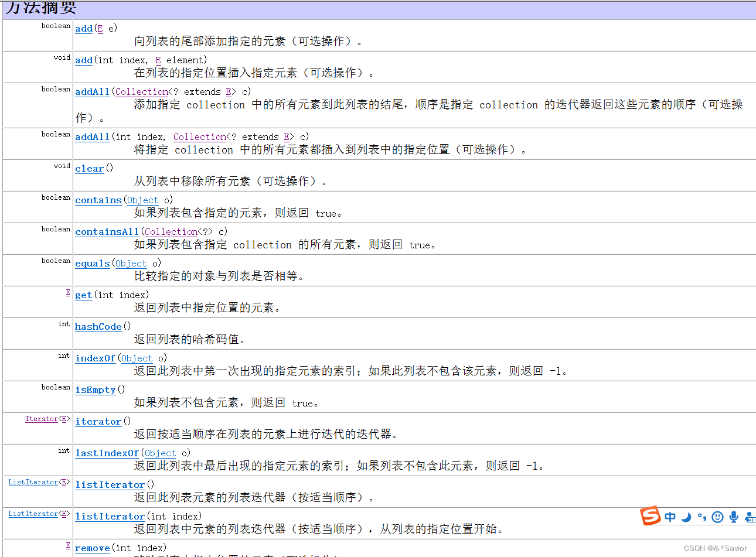756x557 pixels.
Task: Click Collection link in containsAll(Collection<?> c)
Action: pyautogui.click(x=171, y=231)
